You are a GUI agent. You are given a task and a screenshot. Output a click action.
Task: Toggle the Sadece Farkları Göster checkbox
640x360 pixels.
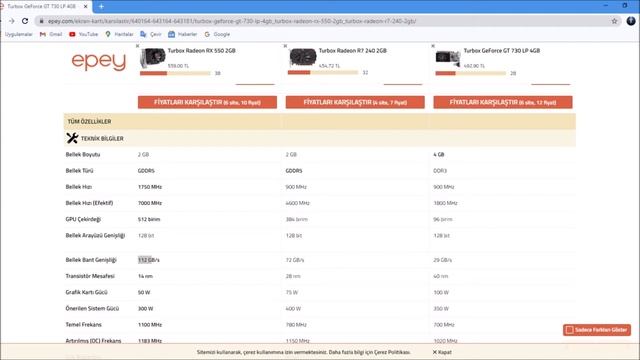coord(570,330)
